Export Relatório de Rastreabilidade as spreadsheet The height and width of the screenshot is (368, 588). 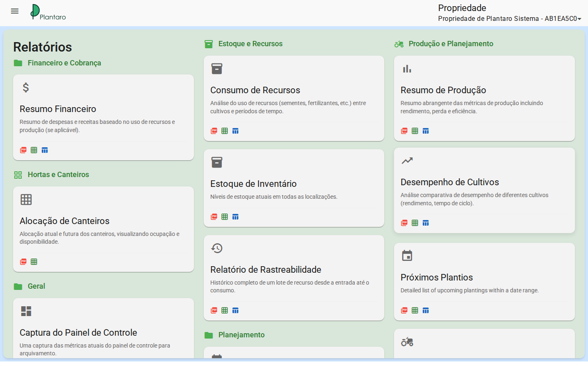(x=225, y=310)
